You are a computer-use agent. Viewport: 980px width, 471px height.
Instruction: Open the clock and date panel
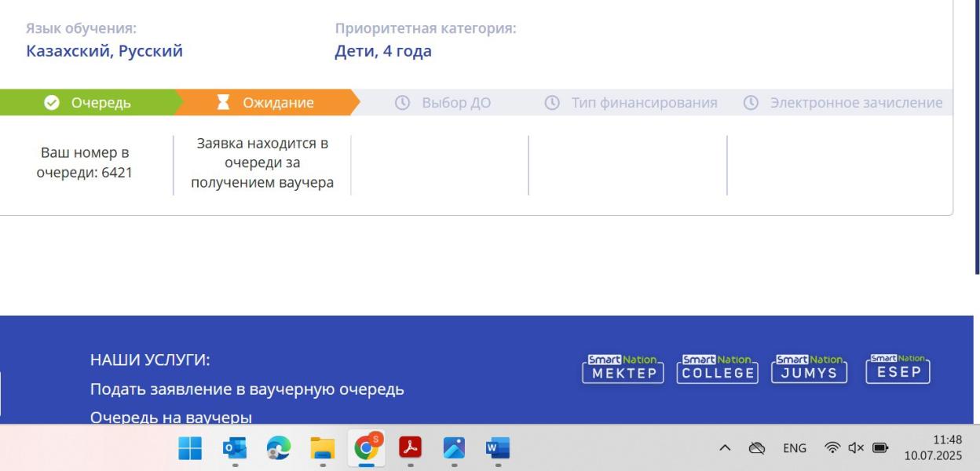933,448
